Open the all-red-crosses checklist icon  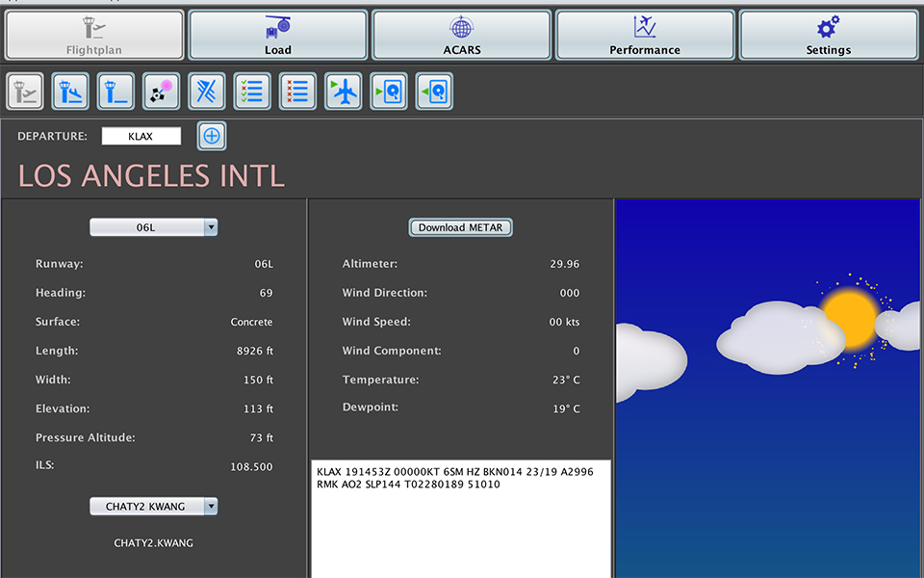[297, 92]
